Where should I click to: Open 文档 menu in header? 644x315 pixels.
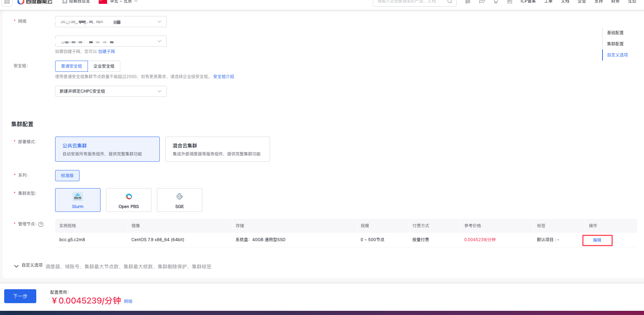point(565,2)
